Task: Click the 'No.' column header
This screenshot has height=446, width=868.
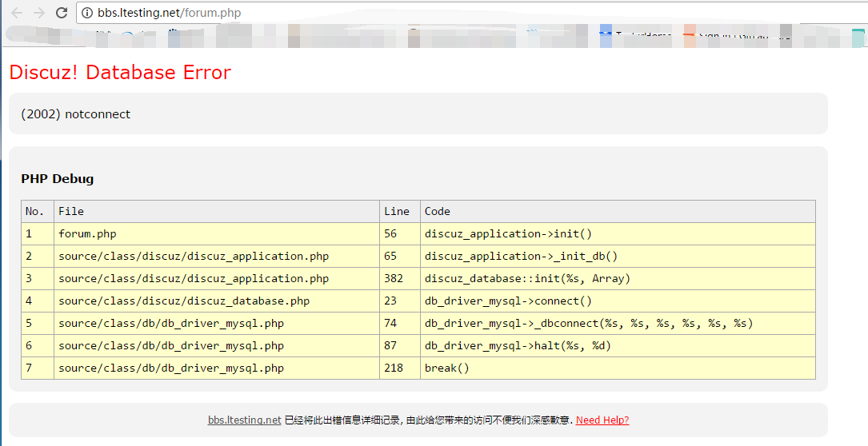Action: point(38,211)
